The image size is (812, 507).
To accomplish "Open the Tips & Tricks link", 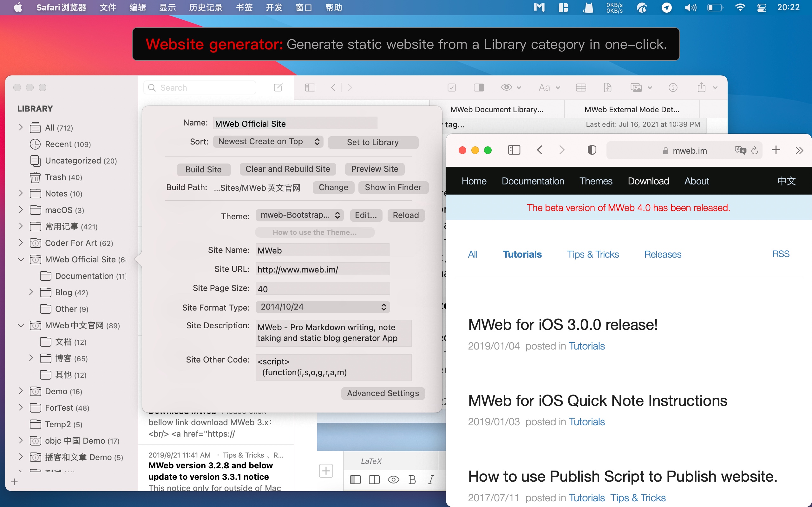I will [x=593, y=254].
